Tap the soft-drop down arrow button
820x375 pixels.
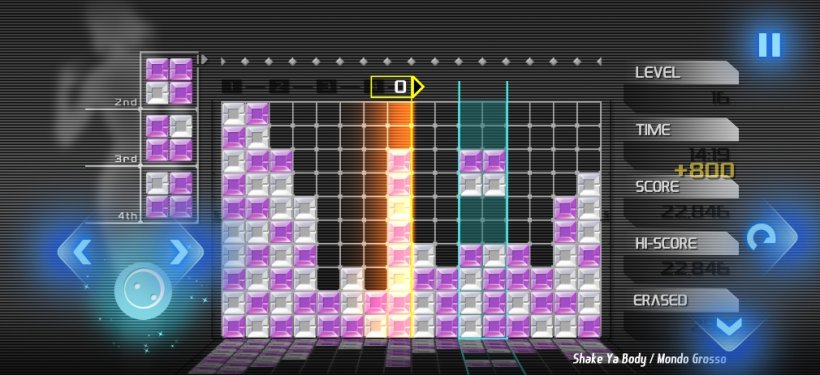coord(728,327)
